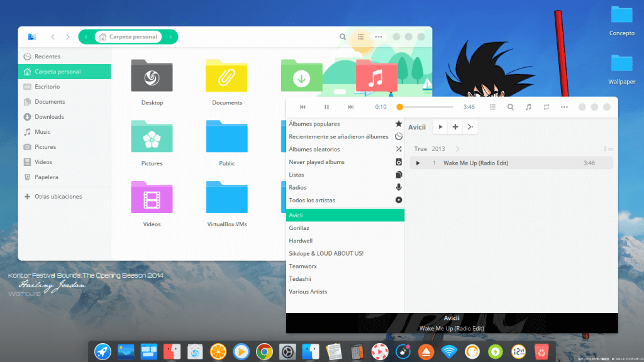644x362 pixels.
Task: Open Recientes in the file manager sidebar
Action: tap(65, 56)
